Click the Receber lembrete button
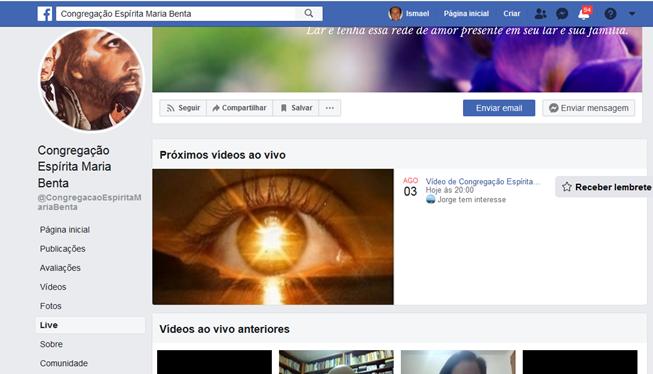 (x=604, y=187)
